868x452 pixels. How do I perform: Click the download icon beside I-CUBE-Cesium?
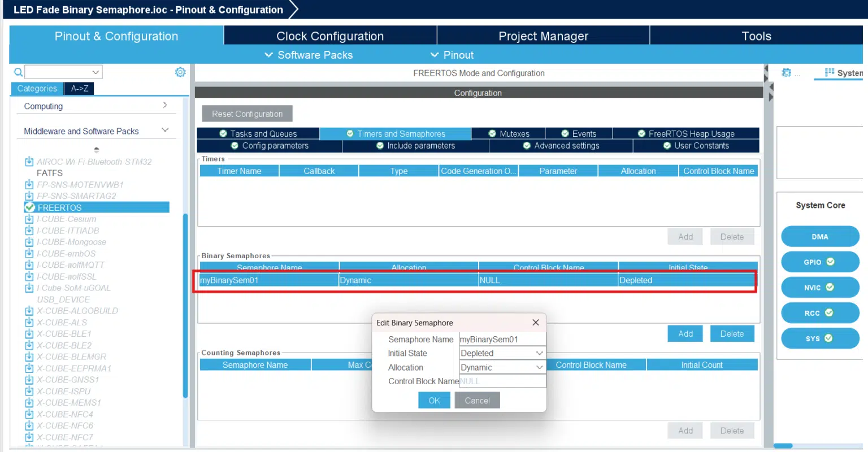[x=29, y=219]
